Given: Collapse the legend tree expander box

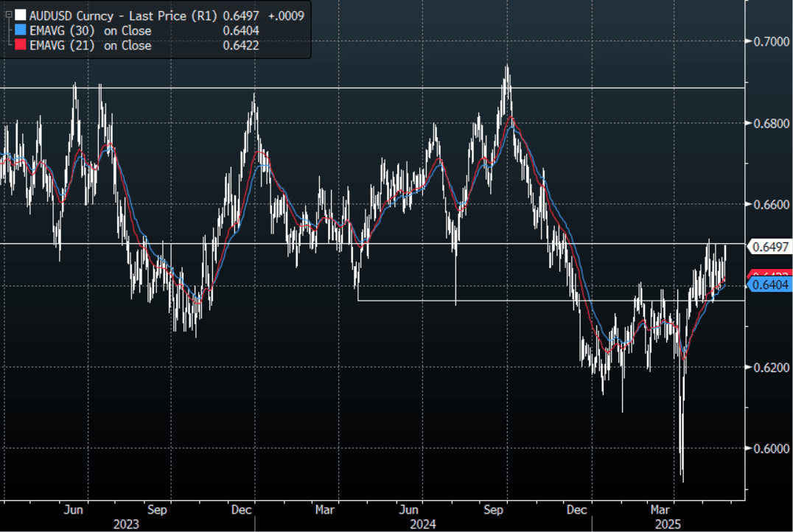Looking at the screenshot, I should pyautogui.click(x=8, y=15).
